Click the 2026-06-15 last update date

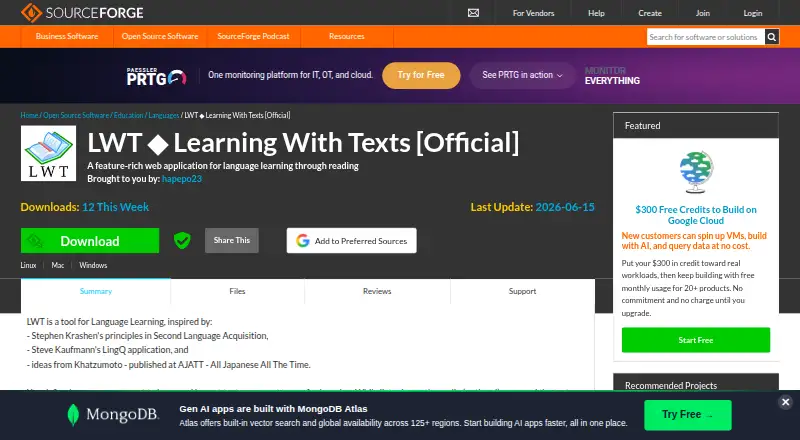click(565, 207)
